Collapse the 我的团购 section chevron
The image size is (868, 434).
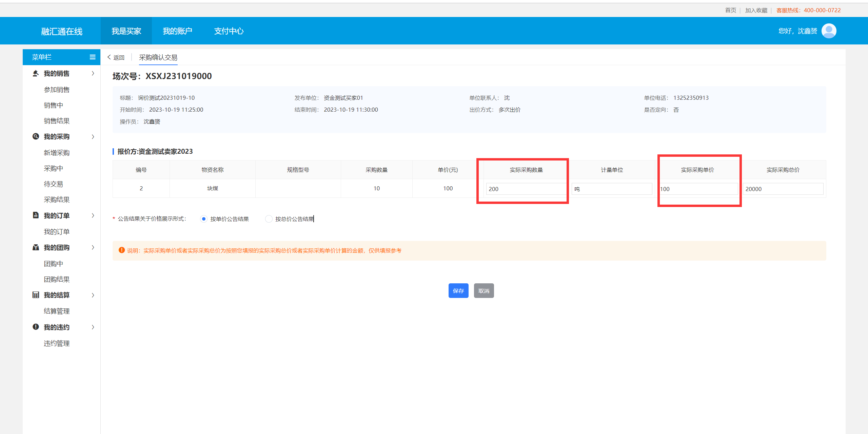click(x=93, y=247)
